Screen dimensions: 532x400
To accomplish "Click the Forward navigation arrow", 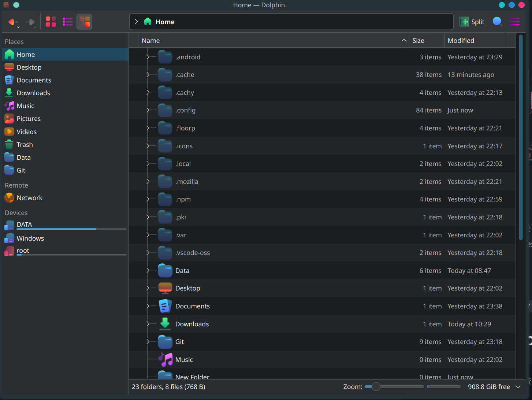I will click(30, 22).
